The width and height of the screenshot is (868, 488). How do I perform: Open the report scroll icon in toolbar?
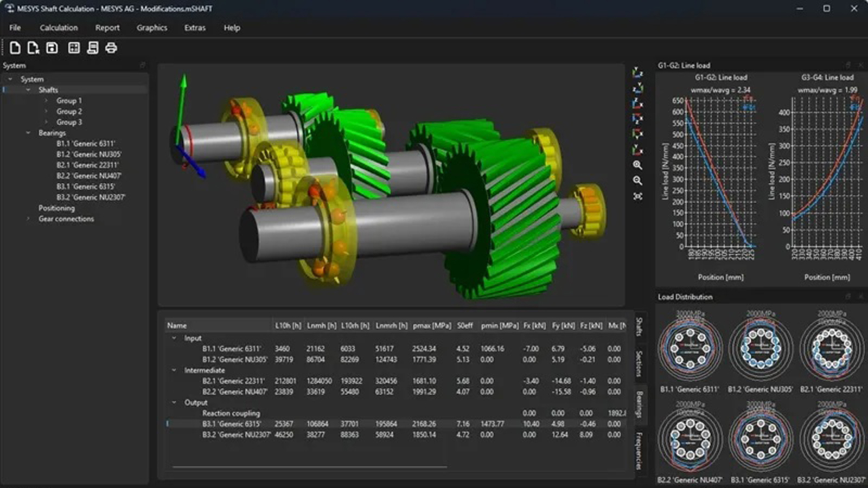93,48
